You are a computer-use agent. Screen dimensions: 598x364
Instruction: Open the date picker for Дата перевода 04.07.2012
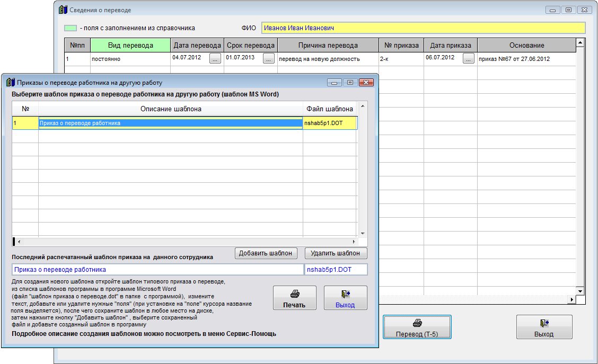pyautogui.click(x=215, y=58)
